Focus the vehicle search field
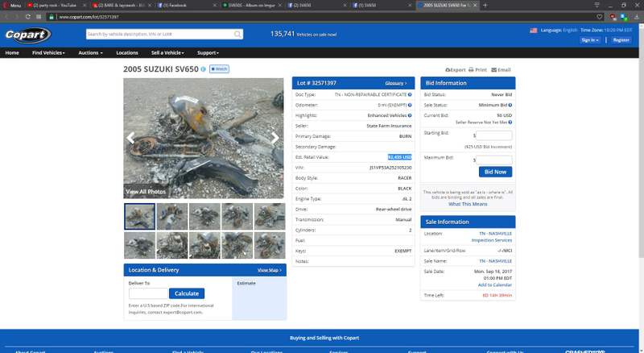 tap(160, 34)
